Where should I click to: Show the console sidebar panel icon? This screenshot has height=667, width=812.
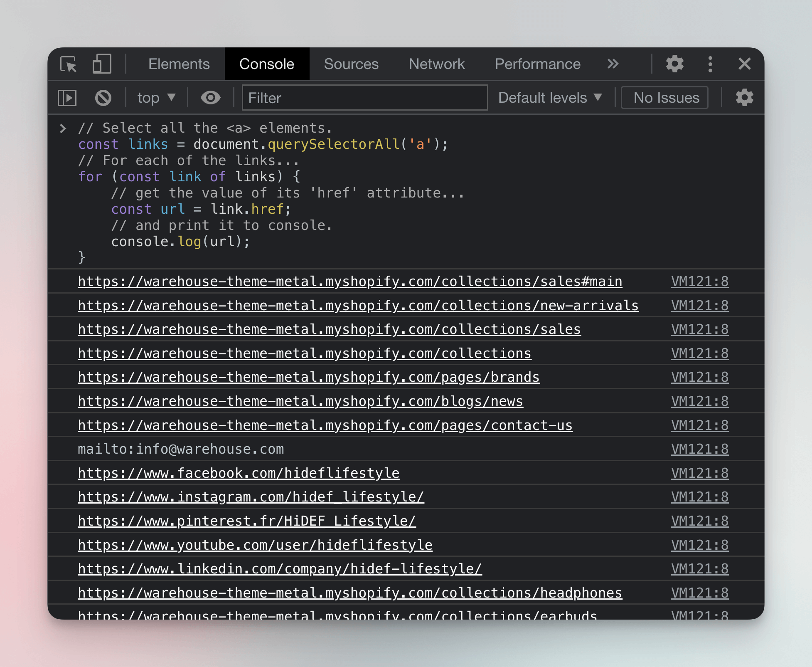coord(67,98)
